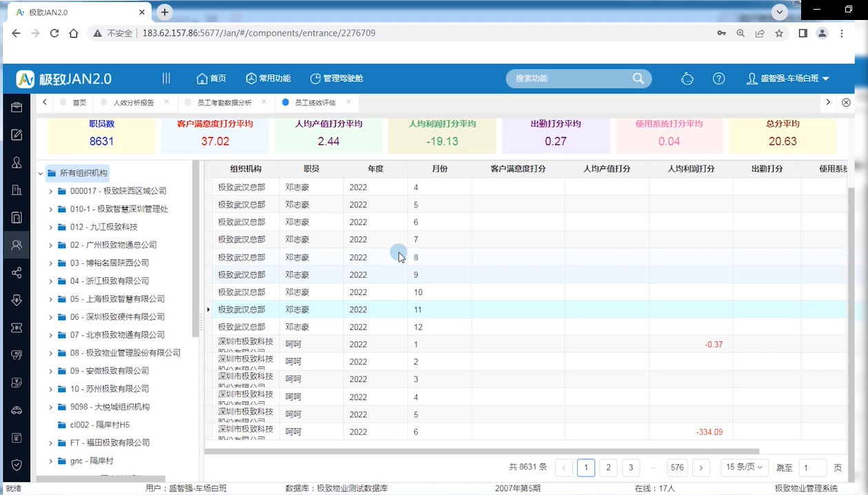Click the 跳至 page number input

pos(812,467)
